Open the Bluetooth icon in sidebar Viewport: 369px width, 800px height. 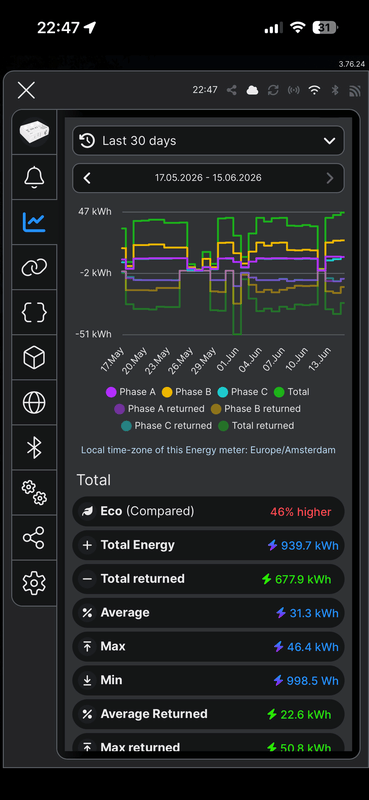[x=34, y=447]
